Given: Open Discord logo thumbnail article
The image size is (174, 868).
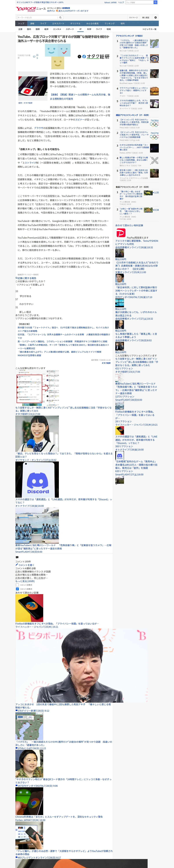Looking at the screenshot, I should [x=37, y=479].
